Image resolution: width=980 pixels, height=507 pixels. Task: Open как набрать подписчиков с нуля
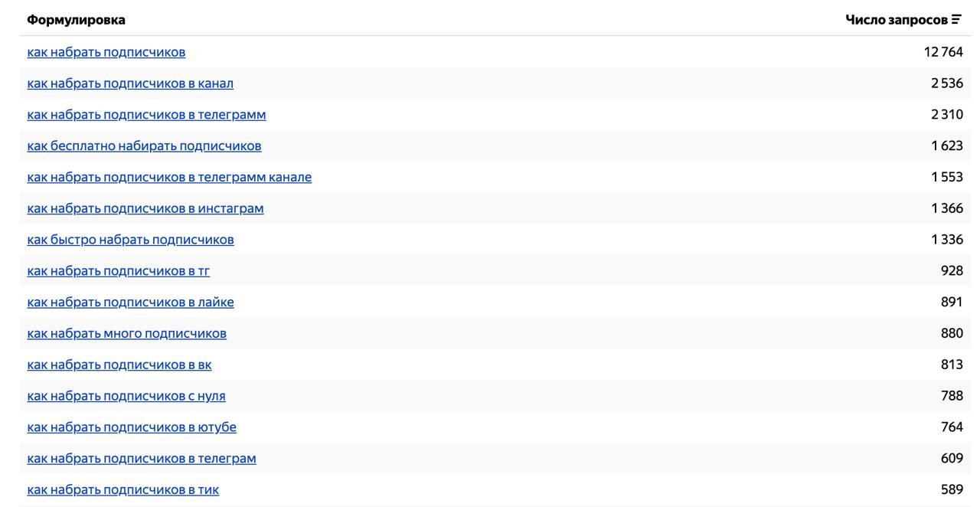126,396
